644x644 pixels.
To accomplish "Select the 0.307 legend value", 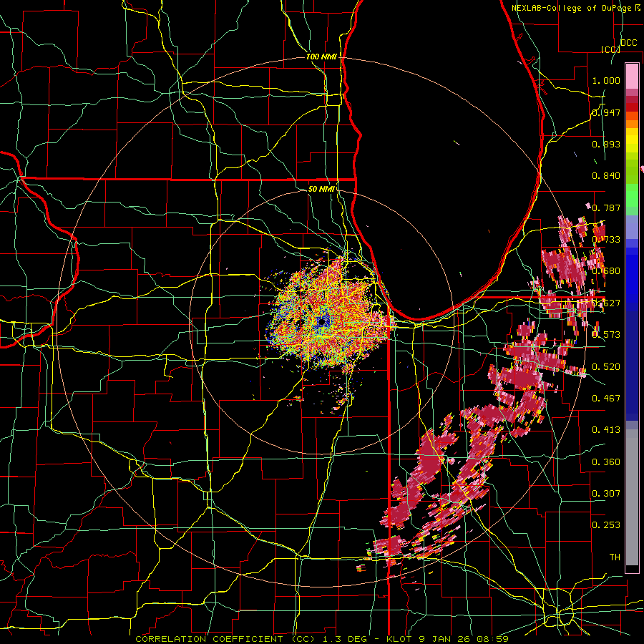I will (x=606, y=493).
